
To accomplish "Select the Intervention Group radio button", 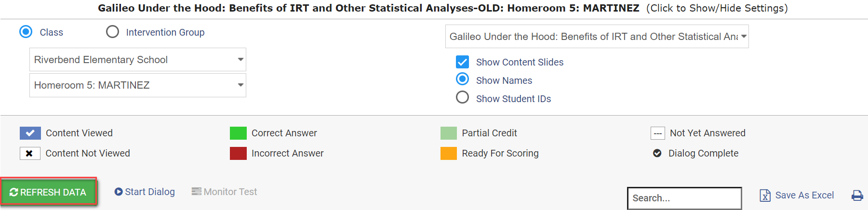I will point(112,32).
